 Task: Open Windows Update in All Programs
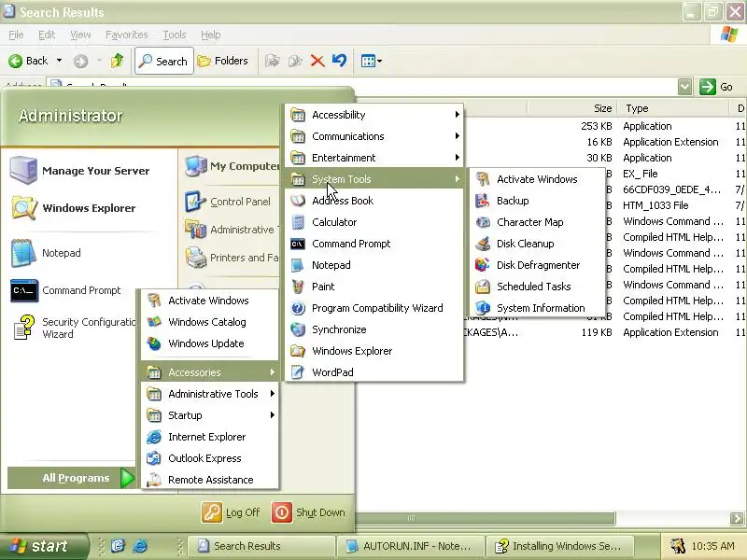[210, 343]
